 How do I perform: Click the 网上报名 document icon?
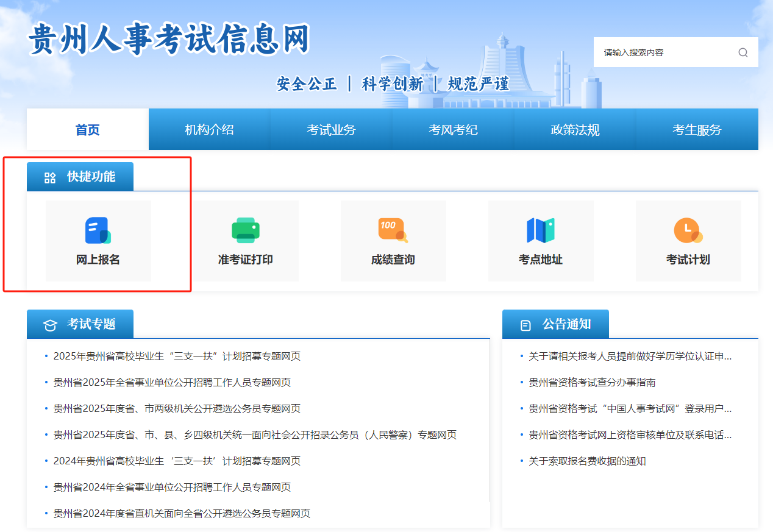(98, 231)
